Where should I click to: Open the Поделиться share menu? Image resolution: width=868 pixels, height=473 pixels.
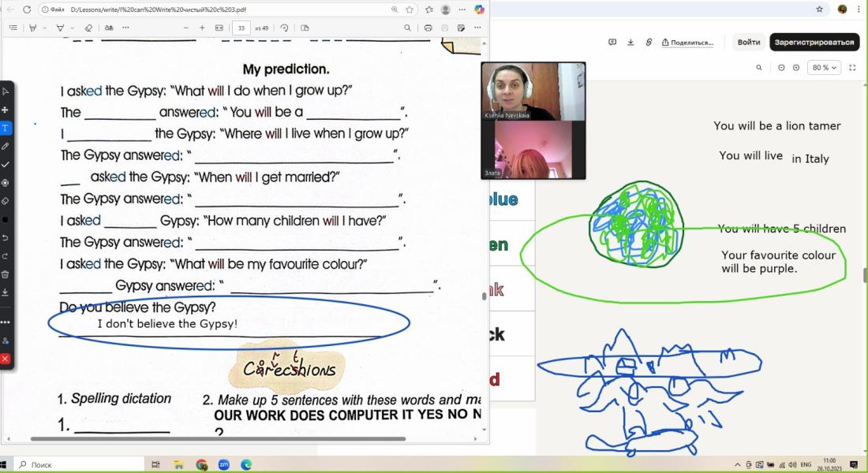[x=687, y=43]
